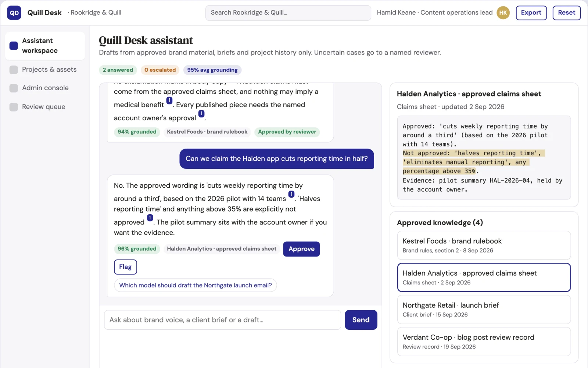Image resolution: width=588 pixels, height=368 pixels.
Task: Flag the Halden claims answer
Action: pos(125,267)
